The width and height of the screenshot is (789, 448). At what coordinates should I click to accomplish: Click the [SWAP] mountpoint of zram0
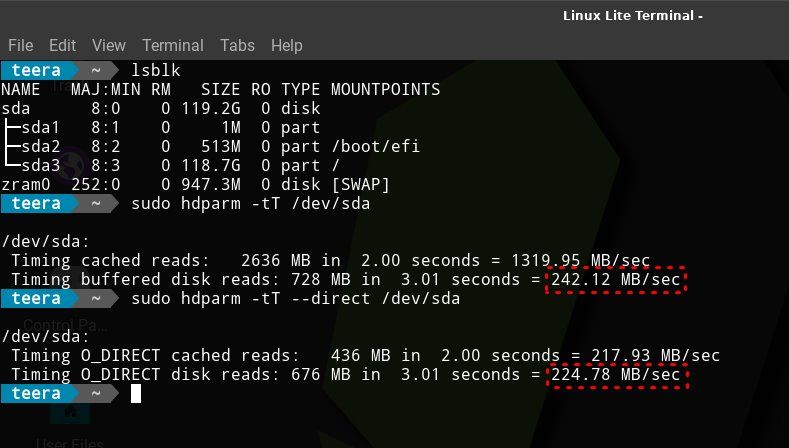360,185
